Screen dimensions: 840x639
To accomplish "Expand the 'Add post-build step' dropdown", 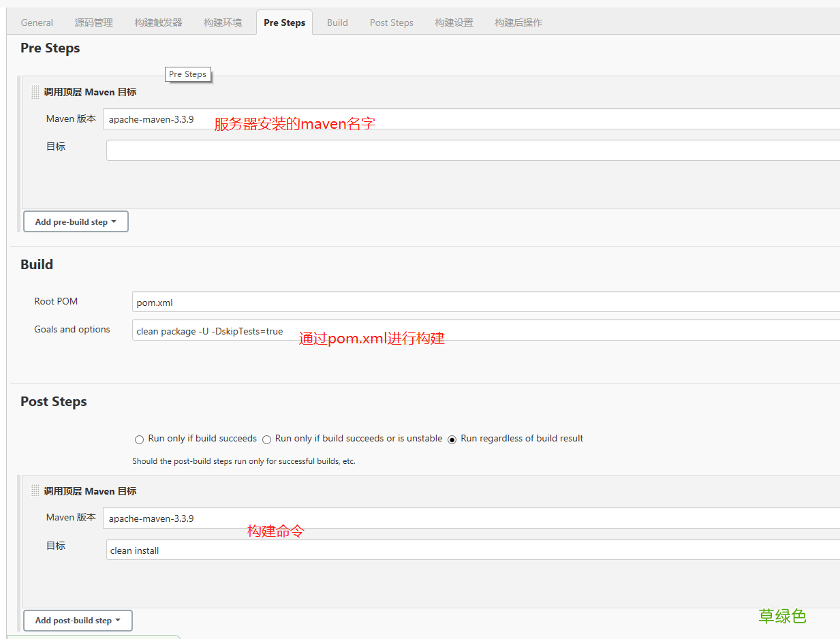I will (x=78, y=621).
